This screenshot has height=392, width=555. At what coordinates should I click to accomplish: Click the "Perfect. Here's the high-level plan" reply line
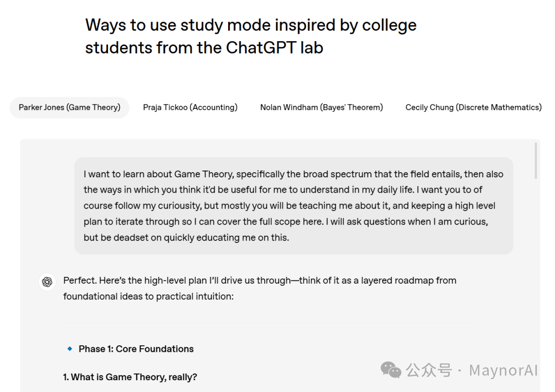(x=260, y=281)
